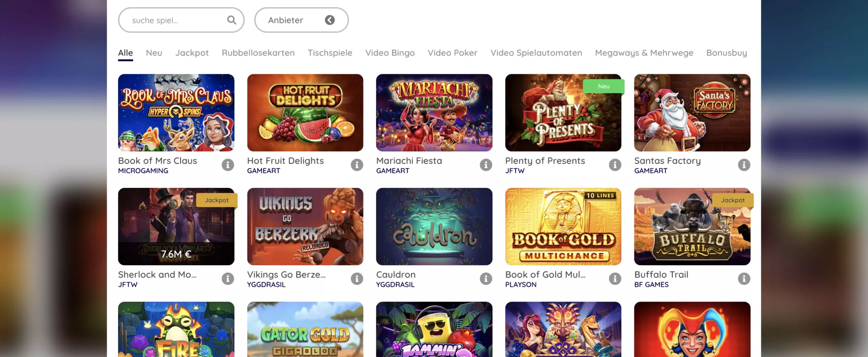Click the Santas Factory title
Image resolution: width=868 pixels, height=357 pixels.
(x=667, y=161)
